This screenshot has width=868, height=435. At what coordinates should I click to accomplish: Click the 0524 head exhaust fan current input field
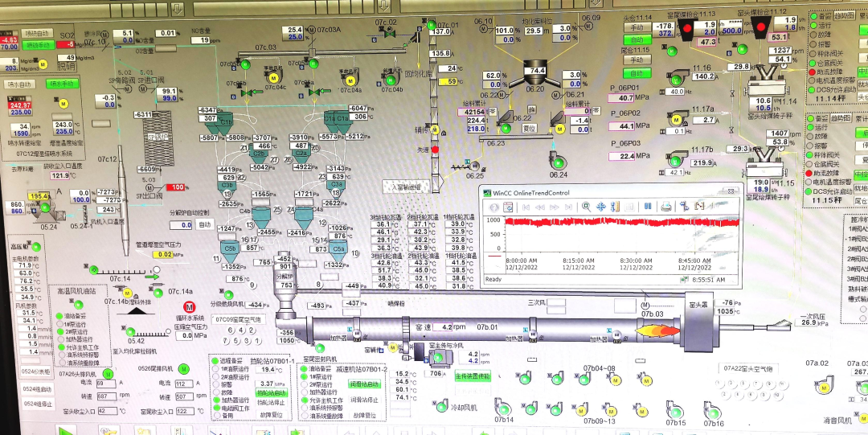click(x=106, y=383)
